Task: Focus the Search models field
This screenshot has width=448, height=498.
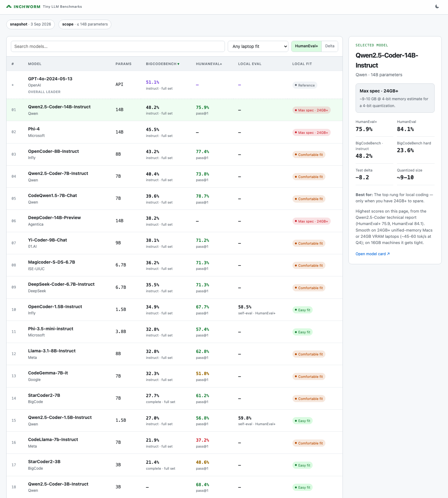Action: coord(118,46)
